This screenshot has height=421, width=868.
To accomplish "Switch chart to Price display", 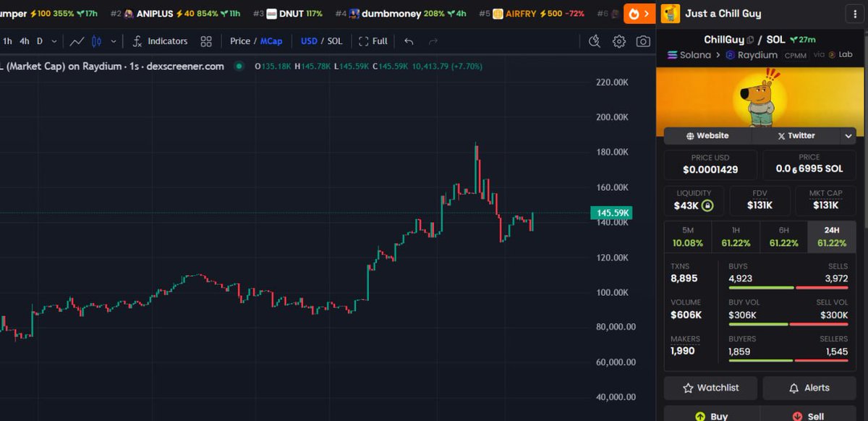I will coord(240,41).
